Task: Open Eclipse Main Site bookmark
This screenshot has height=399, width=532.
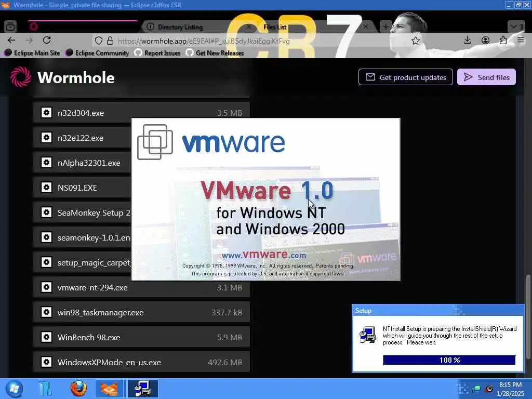Action: (x=32, y=53)
